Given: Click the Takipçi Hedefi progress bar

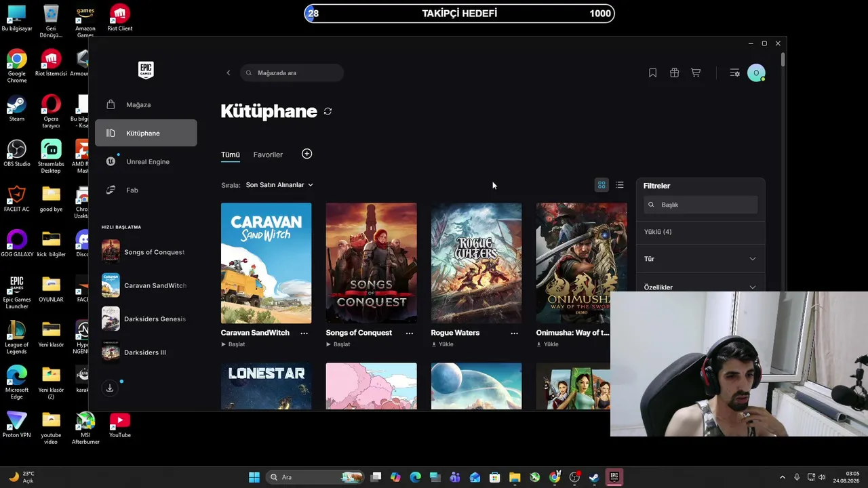Looking at the screenshot, I should pos(460,14).
